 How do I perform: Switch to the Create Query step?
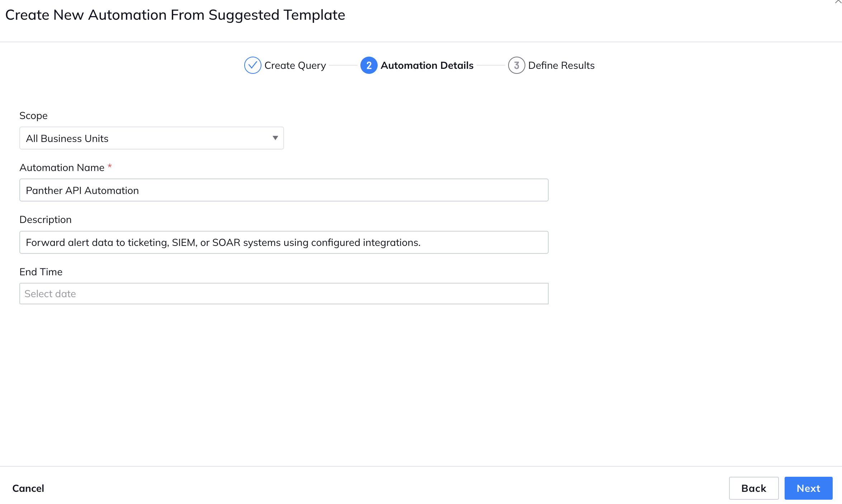click(294, 65)
